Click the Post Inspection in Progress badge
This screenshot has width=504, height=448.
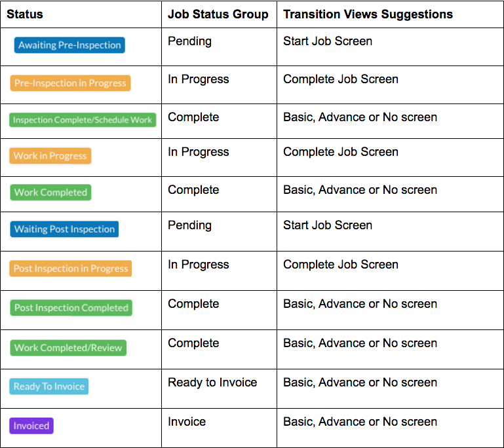pyautogui.click(x=71, y=269)
